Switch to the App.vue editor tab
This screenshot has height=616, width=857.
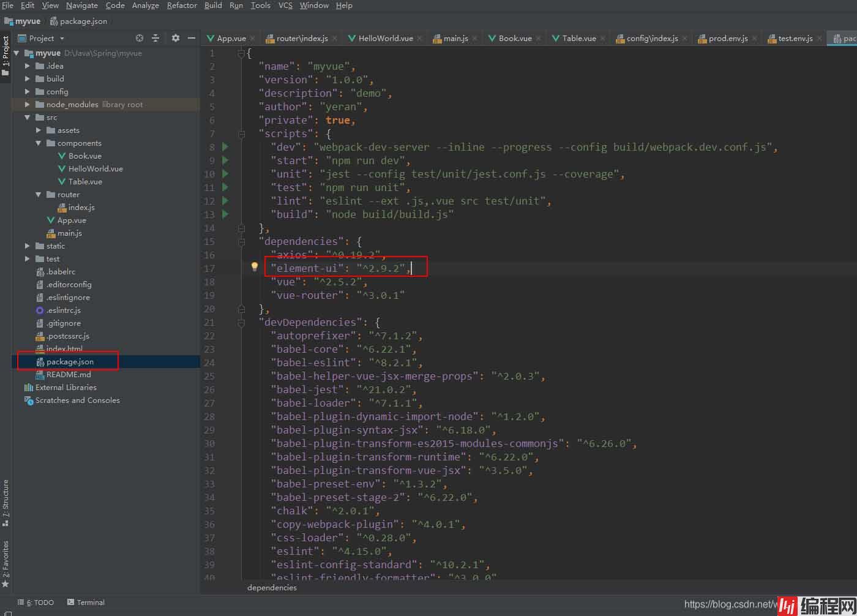coord(231,38)
